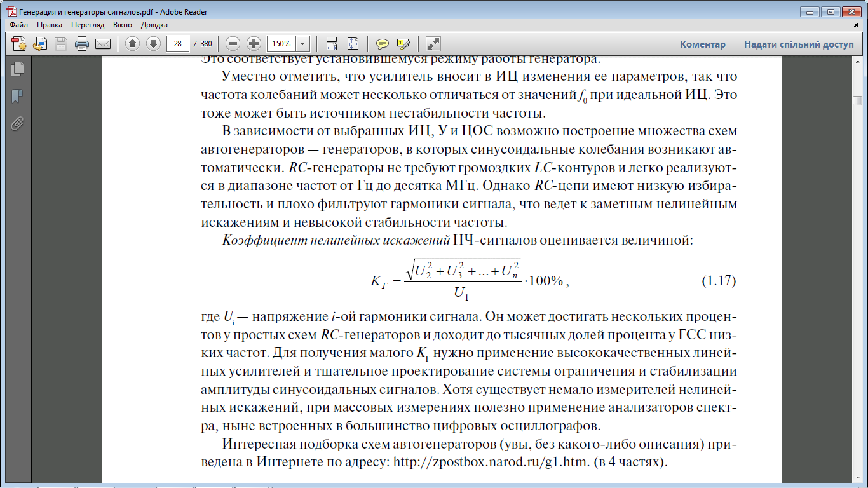Print the document with the printer icon
The width and height of the screenshot is (868, 488).
click(82, 44)
